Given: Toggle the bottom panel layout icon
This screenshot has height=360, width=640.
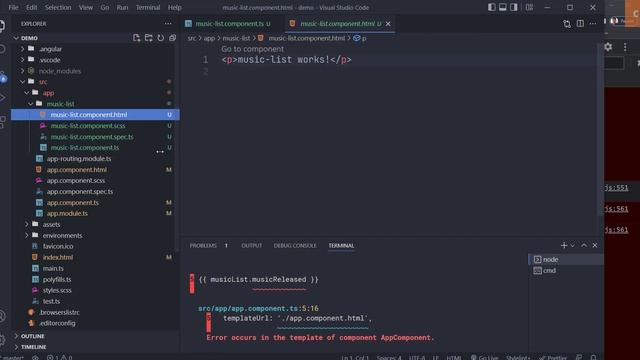Looking at the screenshot, I should pos(503,7).
